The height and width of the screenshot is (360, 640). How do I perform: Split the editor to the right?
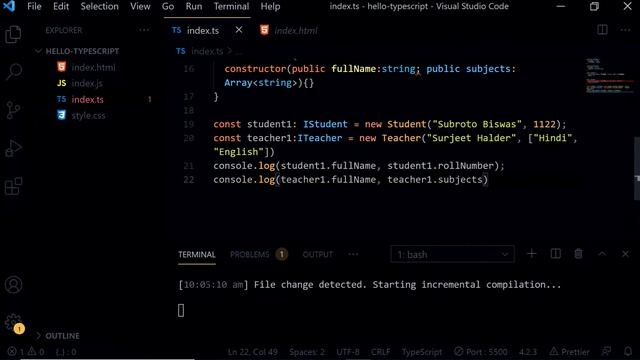click(x=602, y=30)
